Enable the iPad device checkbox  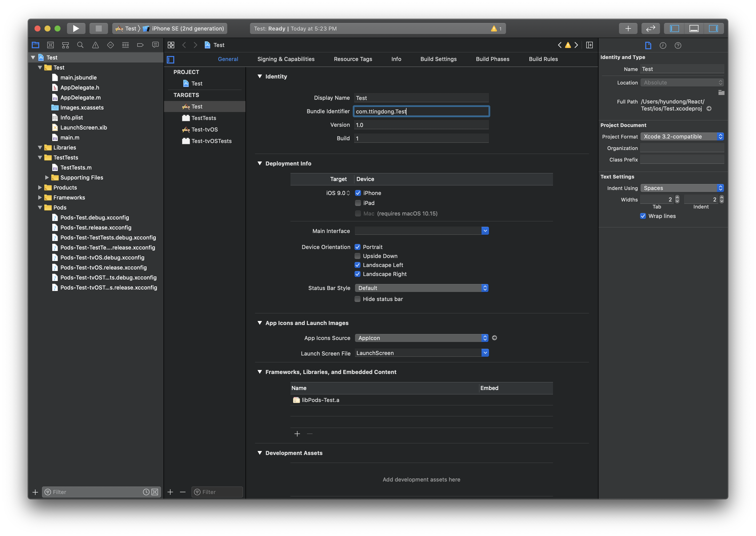click(x=358, y=203)
